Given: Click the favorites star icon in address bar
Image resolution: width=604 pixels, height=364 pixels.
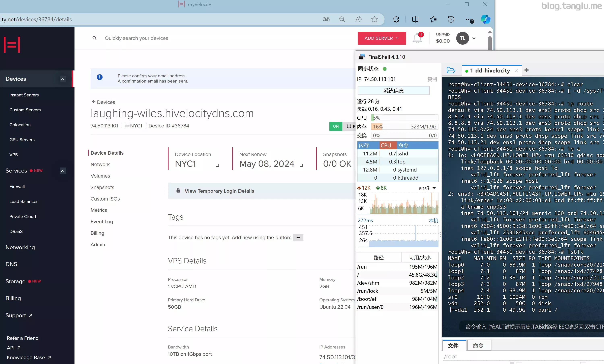Looking at the screenshot, I should (x=374, y=19).
